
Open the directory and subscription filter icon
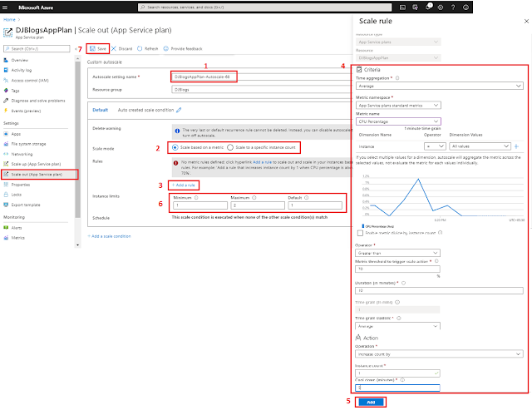pyautogui.click(x=415, y=7)
